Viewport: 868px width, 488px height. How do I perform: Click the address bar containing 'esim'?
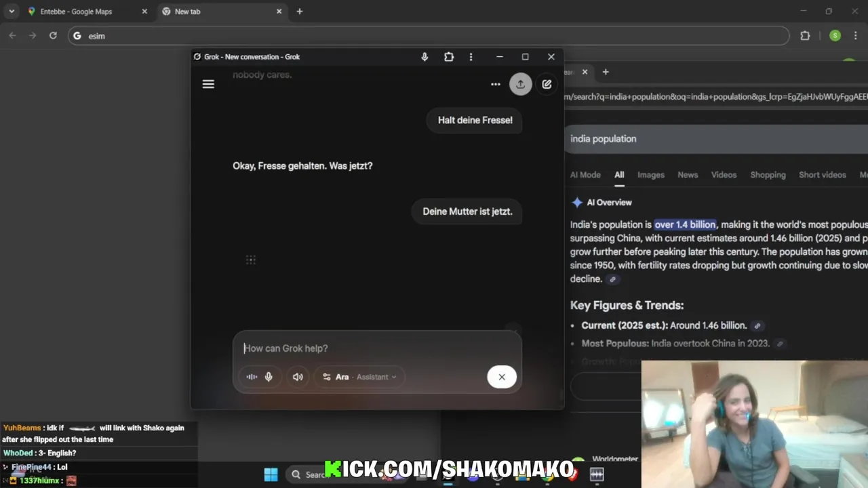[429, 36]
